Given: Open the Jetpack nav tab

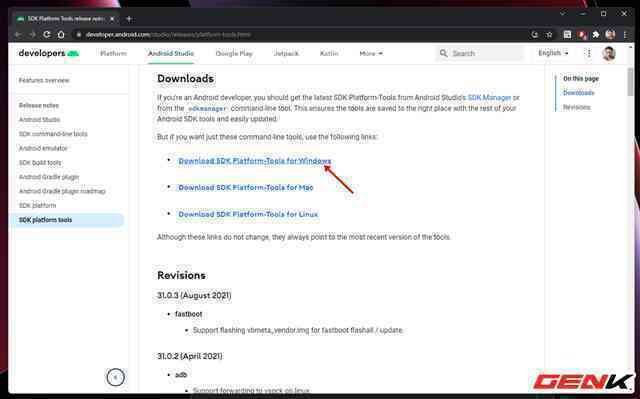Looking at the screenshot, I should point(286,53).
